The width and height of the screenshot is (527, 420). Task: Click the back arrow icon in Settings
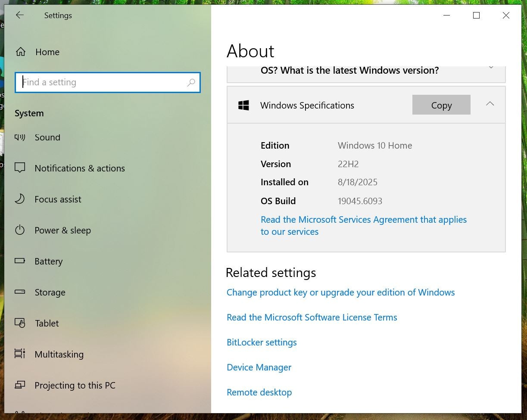tap(20, 15)
